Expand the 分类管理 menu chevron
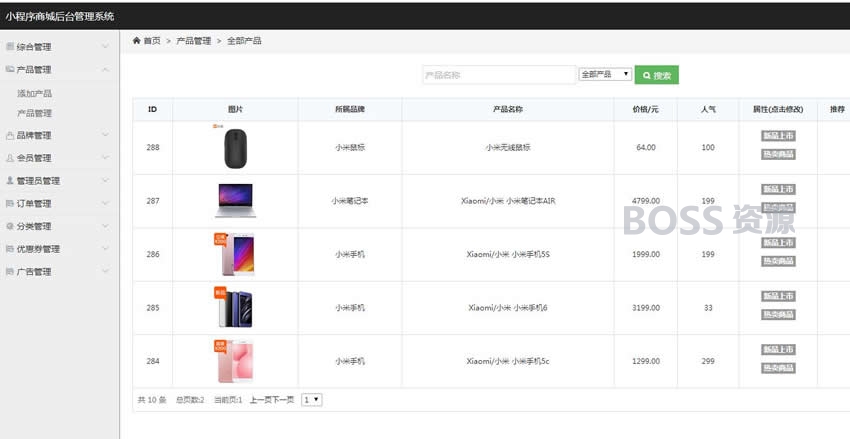 (105, 226)
